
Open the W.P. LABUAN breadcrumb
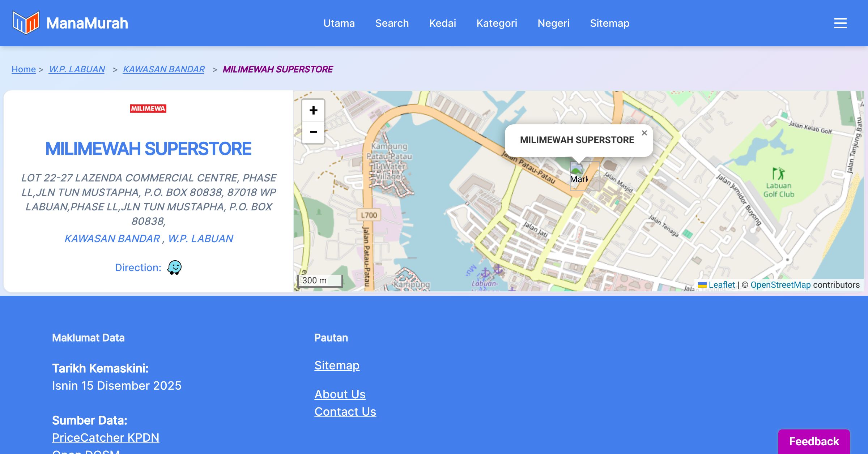coord(77,69)
